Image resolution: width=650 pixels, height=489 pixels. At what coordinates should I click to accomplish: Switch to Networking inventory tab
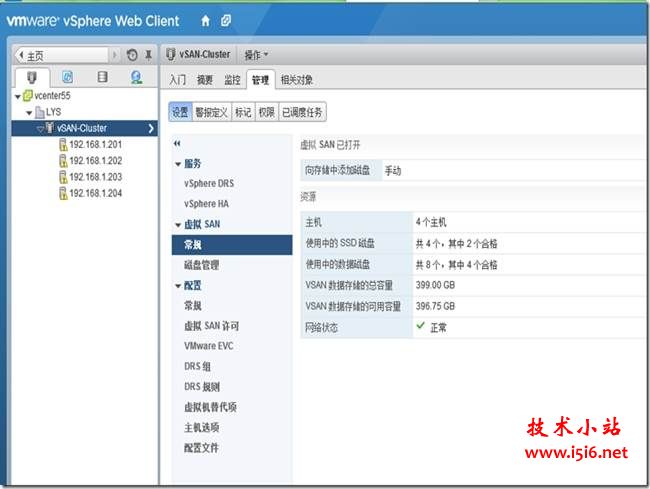tap(136, 77)
